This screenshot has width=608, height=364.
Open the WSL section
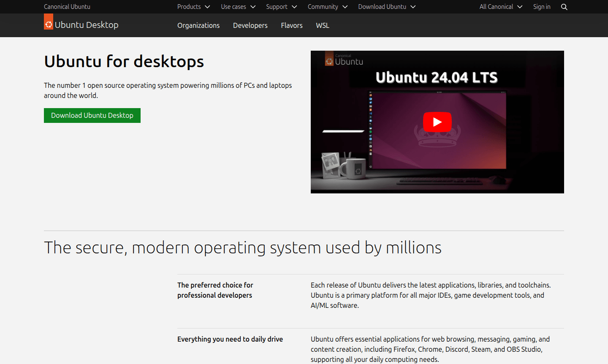tap(322, 25)
